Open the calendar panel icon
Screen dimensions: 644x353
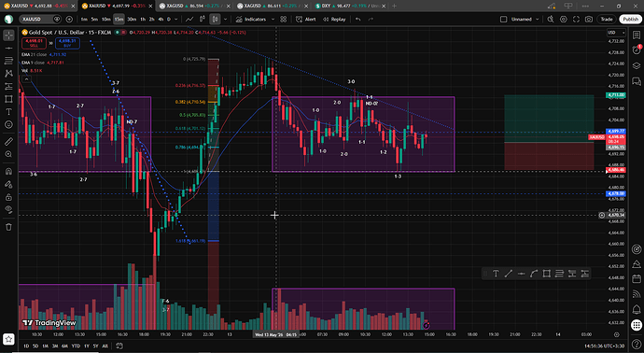click(x=637, y=279)
